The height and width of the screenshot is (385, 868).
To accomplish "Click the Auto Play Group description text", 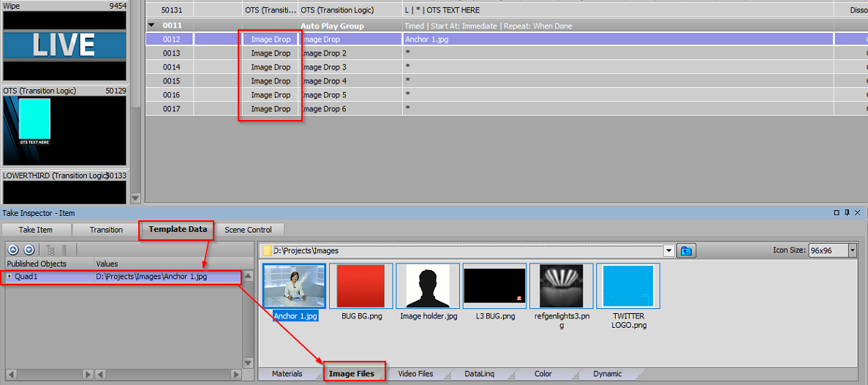I will point(488,26).
